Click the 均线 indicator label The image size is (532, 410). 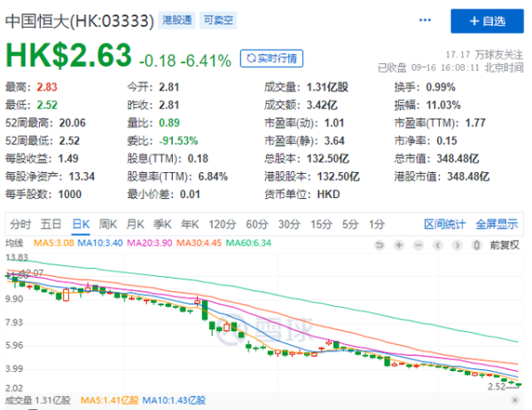14,243
